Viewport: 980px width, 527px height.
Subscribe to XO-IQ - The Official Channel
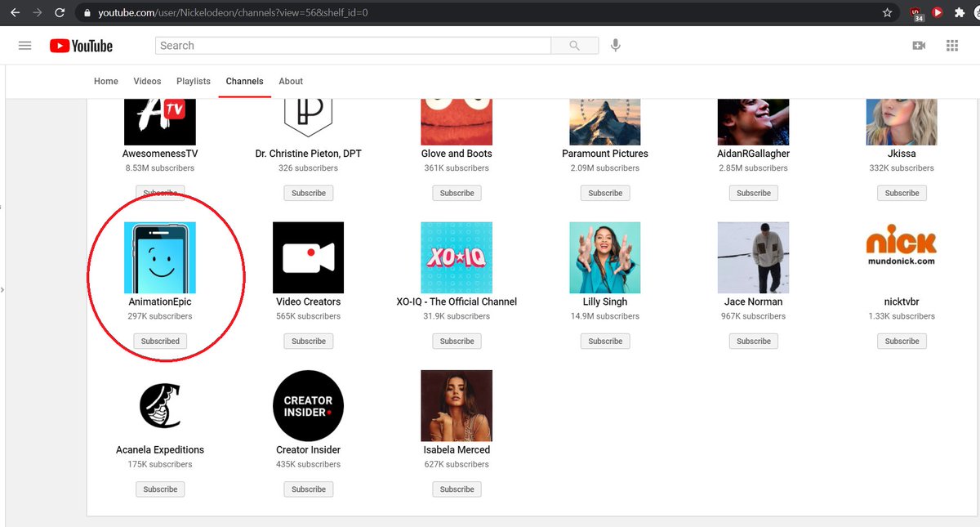tap(457, 341)
